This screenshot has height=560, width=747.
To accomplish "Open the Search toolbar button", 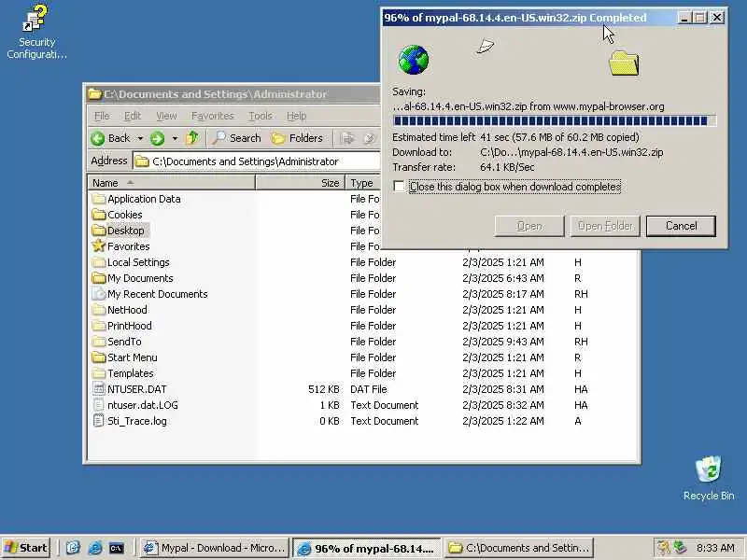I will [x=237, y=138].
